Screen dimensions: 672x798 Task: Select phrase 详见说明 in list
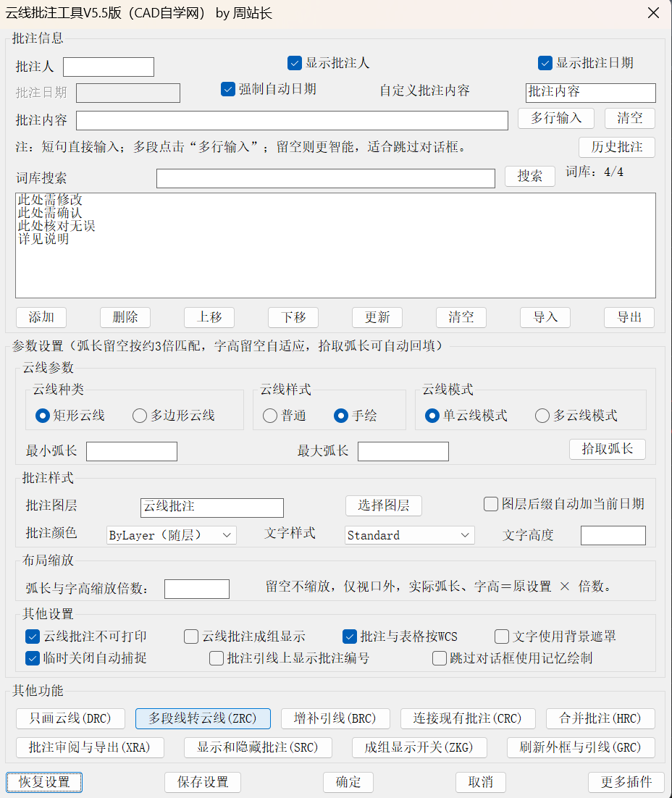(43, 239)
